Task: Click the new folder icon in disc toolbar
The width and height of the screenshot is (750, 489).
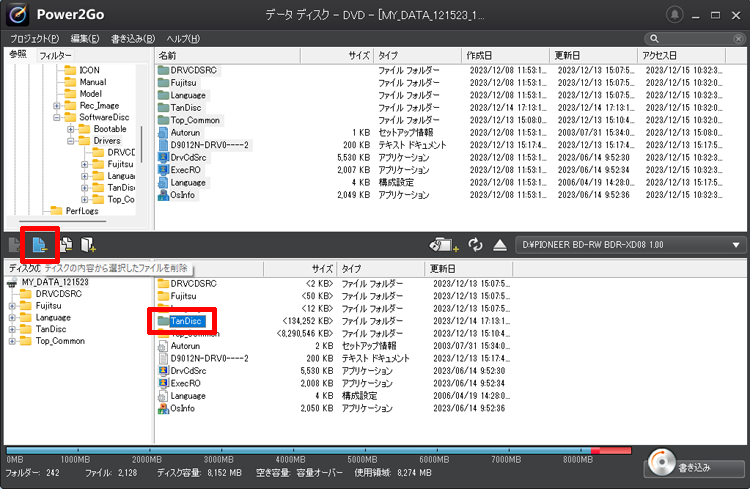Action: [89, 245]
